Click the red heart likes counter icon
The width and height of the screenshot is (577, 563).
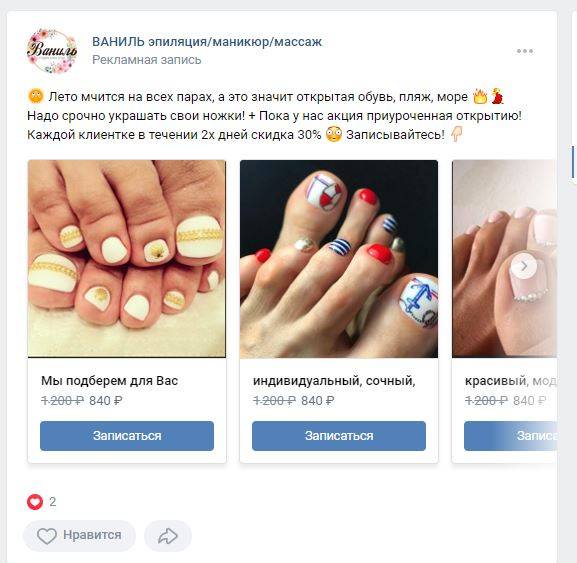point(35,502)
